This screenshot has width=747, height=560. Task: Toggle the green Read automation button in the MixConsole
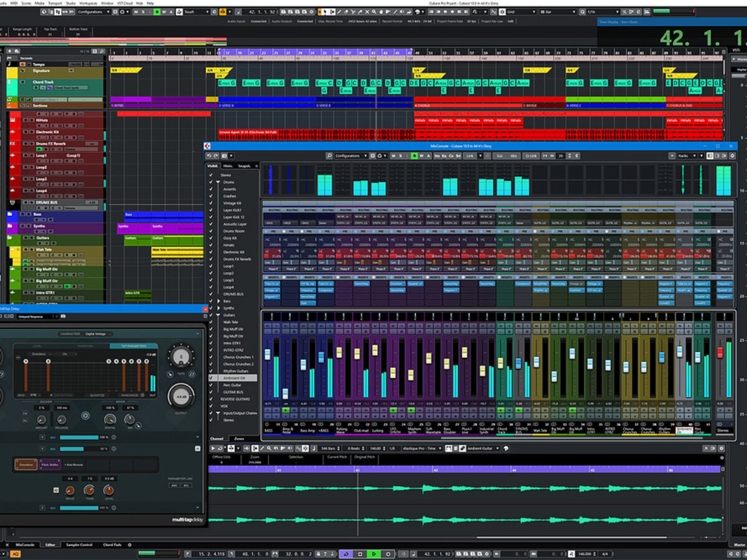414,156
